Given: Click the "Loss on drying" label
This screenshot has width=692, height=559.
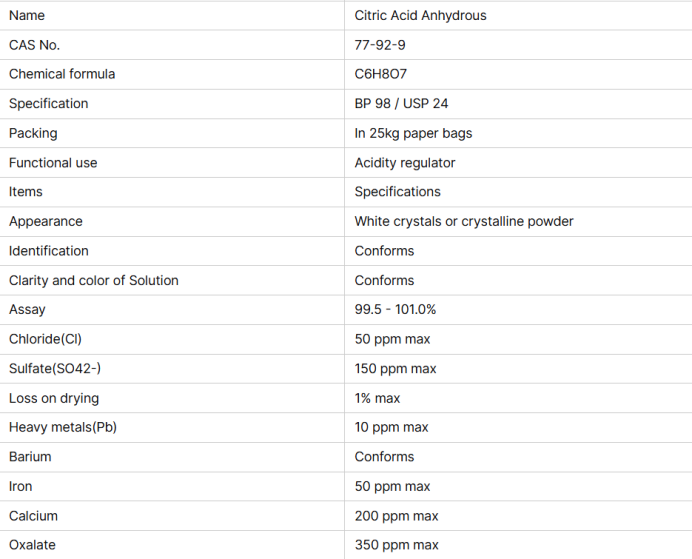Looking at the screenshot, I should (54, 398).
